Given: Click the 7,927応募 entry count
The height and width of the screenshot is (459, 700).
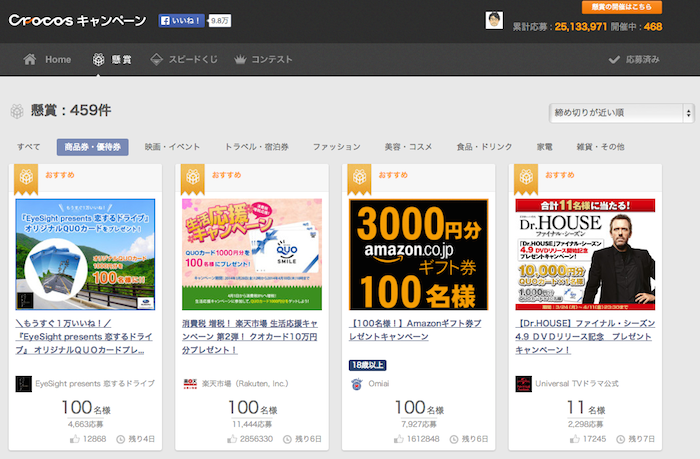Looking at the screenshot, I should coord(419,424).
